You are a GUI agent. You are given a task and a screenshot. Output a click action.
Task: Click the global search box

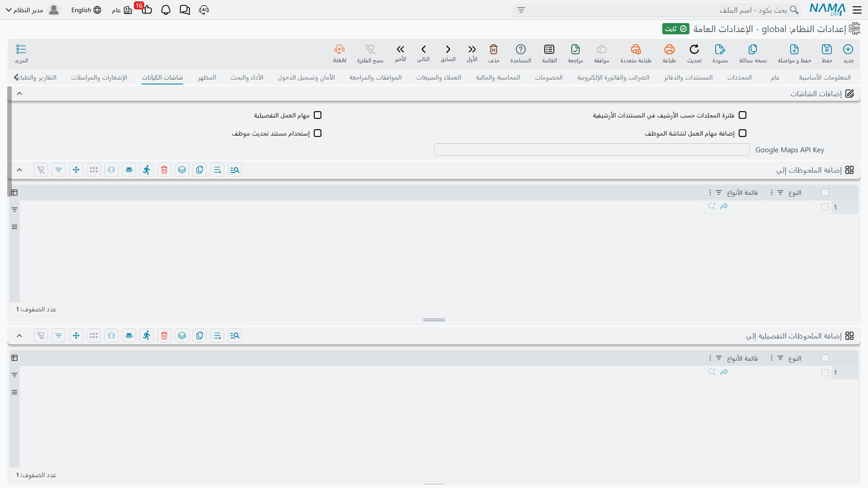coord(656,10)
